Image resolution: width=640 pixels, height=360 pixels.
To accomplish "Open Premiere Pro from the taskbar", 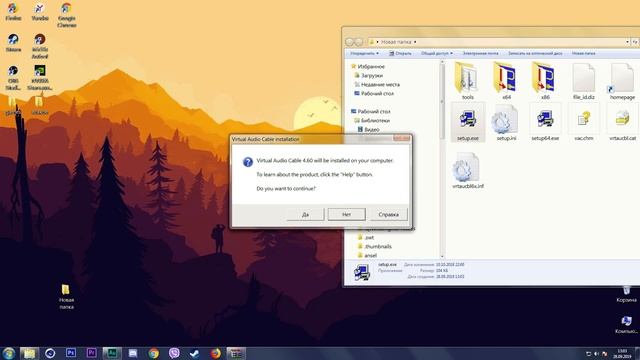I will point(91,353).
